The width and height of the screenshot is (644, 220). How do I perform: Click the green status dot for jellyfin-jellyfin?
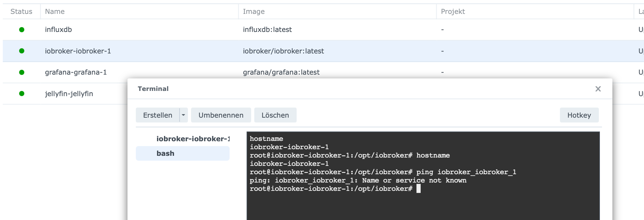pyautogui.click(x=22, y=94)
